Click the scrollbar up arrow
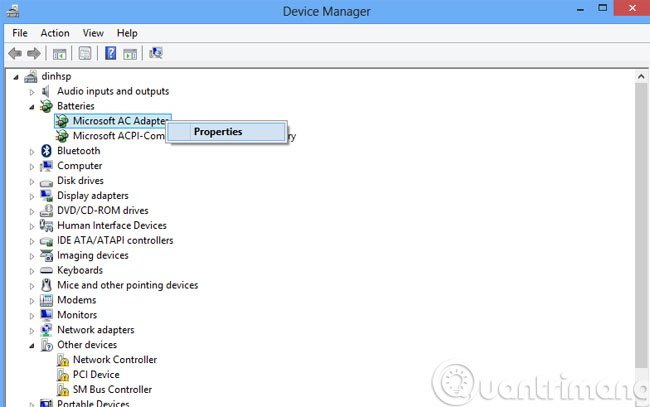650x407 pixels. click(641, 77)
